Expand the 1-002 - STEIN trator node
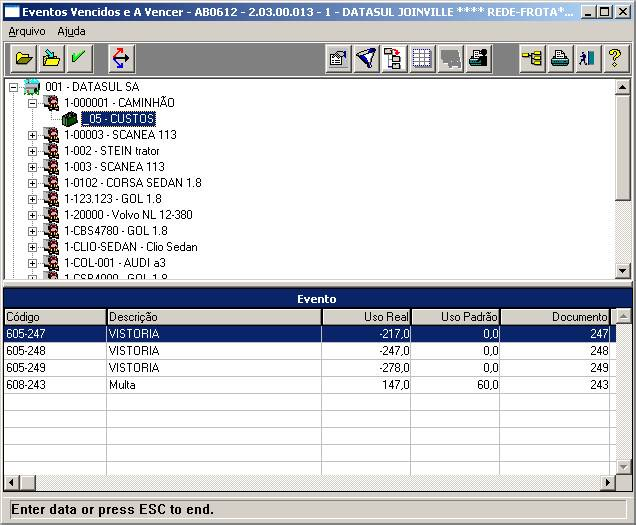This screenshot has height=525, width=636. [x=32, y=151]
